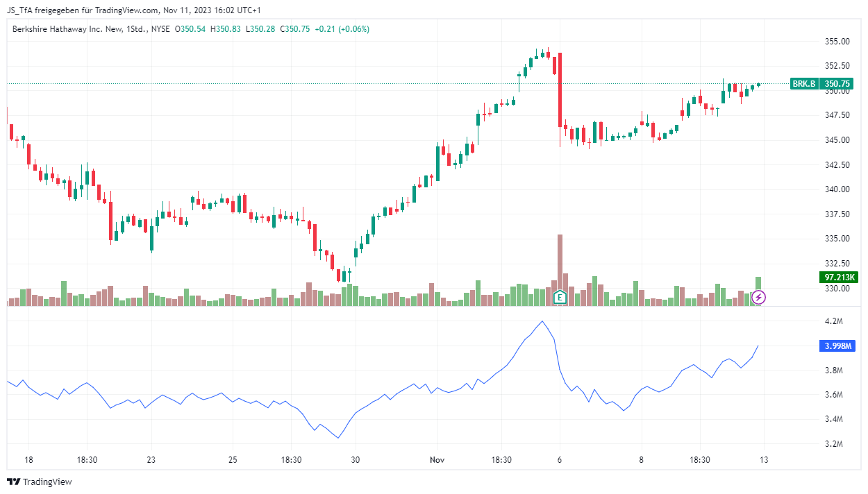Viewport: 868px width, 494px height.
Task: Click the 6 date label on time axis
Action: 560,460
